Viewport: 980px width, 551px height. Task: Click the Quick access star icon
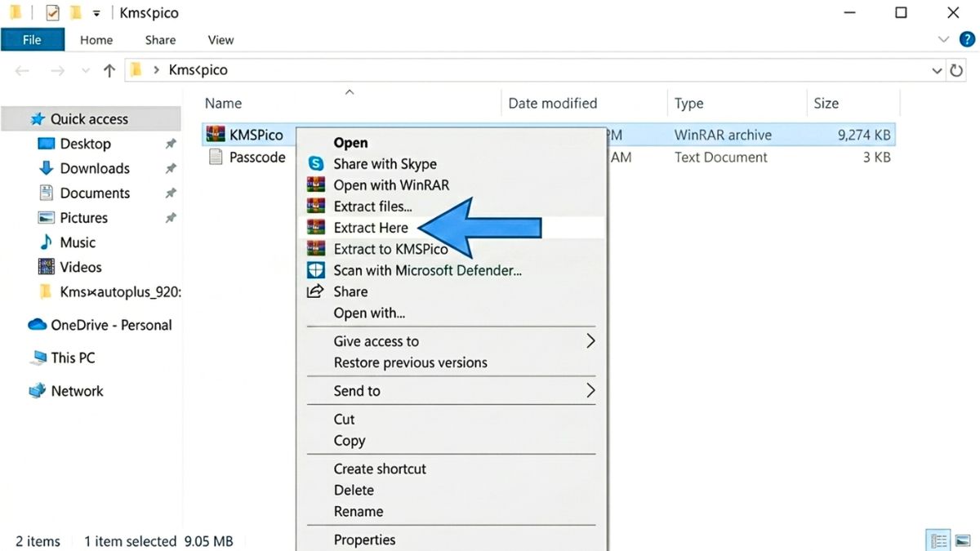(x=38, y=119)
